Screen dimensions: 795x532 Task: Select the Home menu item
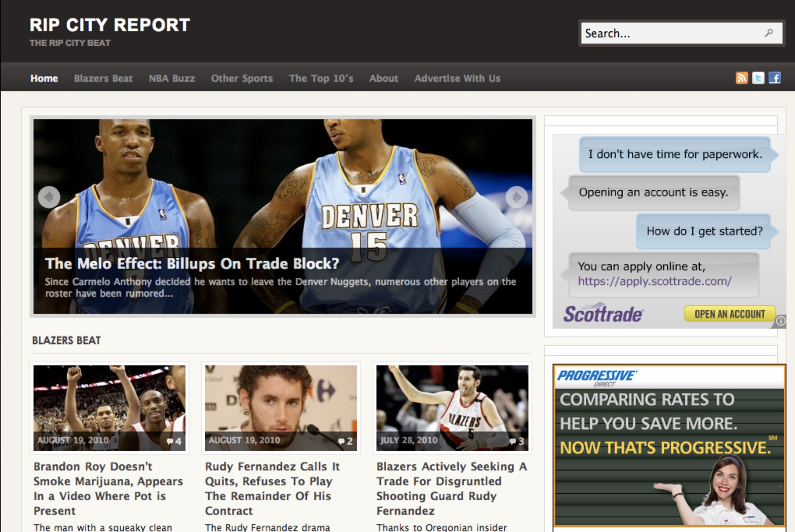click(44, 79)
